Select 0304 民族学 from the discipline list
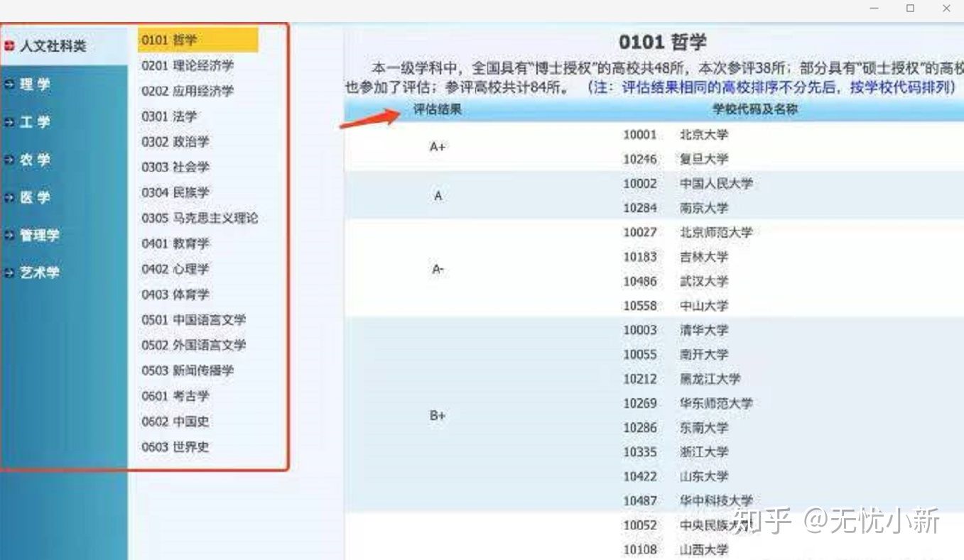 (x=175, y=192)
